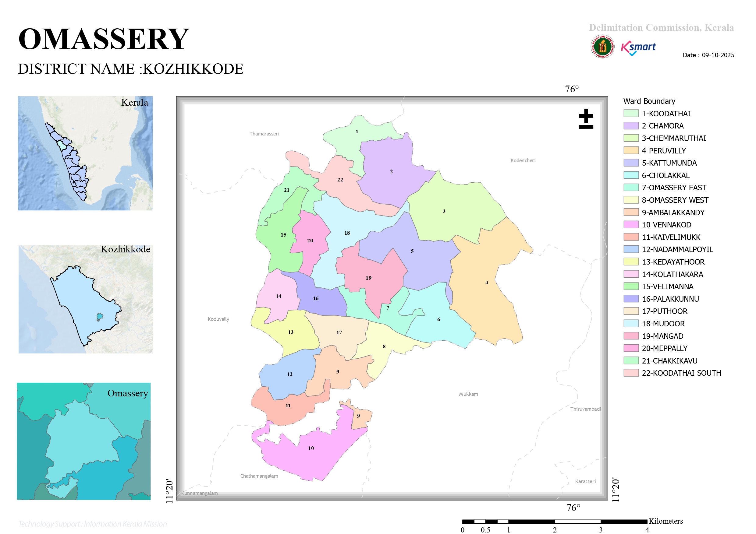Open the Kozhikkode inset map thumbnail

point(86,299)
